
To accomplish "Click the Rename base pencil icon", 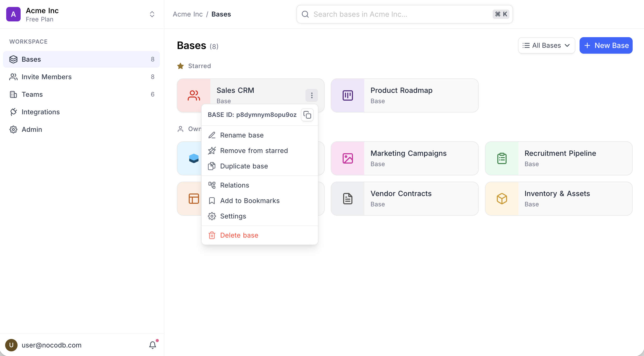I will [212, 135].
